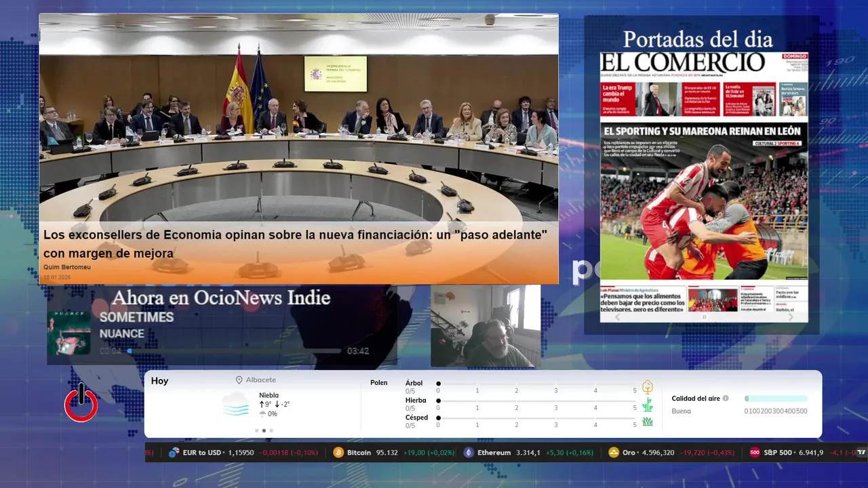Screen dimensions: 868x488
Task: Click the 'Hoy' weather label
Action: coord(159,381)
